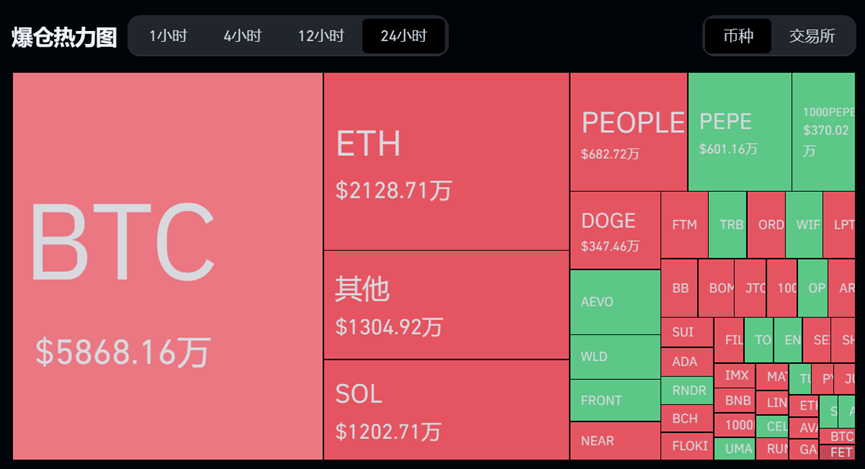The image size is (865, 469).
Task: Click the DOGE $347.46万 tile
Action: point(615,230)
